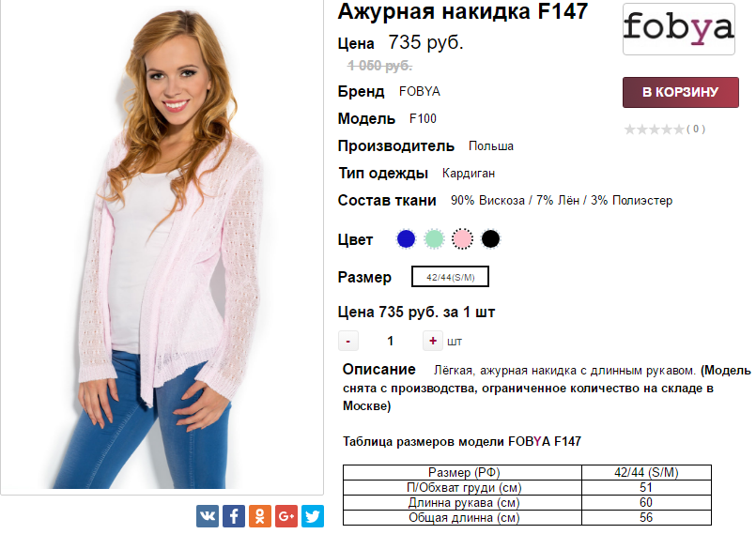Select size 42/44(S/M)
The height and width of the screenshot is (534, 756).
click(x=451, y=277)
